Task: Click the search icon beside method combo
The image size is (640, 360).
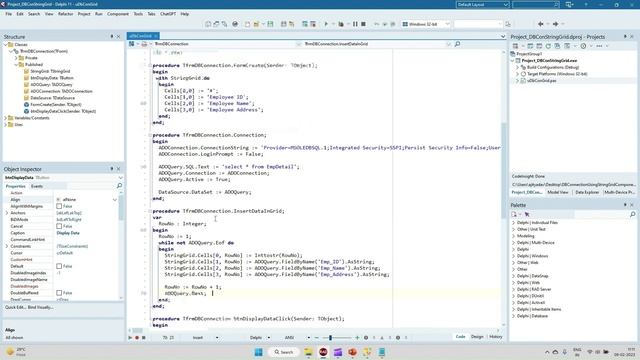Action: click(x=458, y=44)
